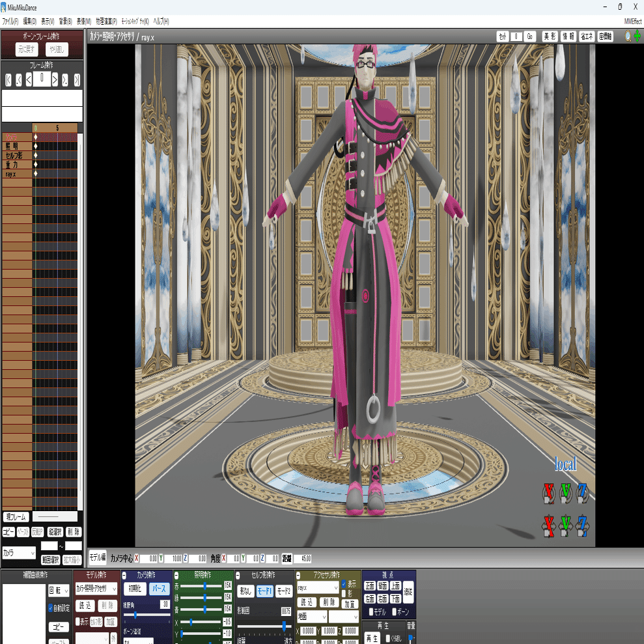
Task: Click the 読込 button in model panel
Action: (85, 606)
